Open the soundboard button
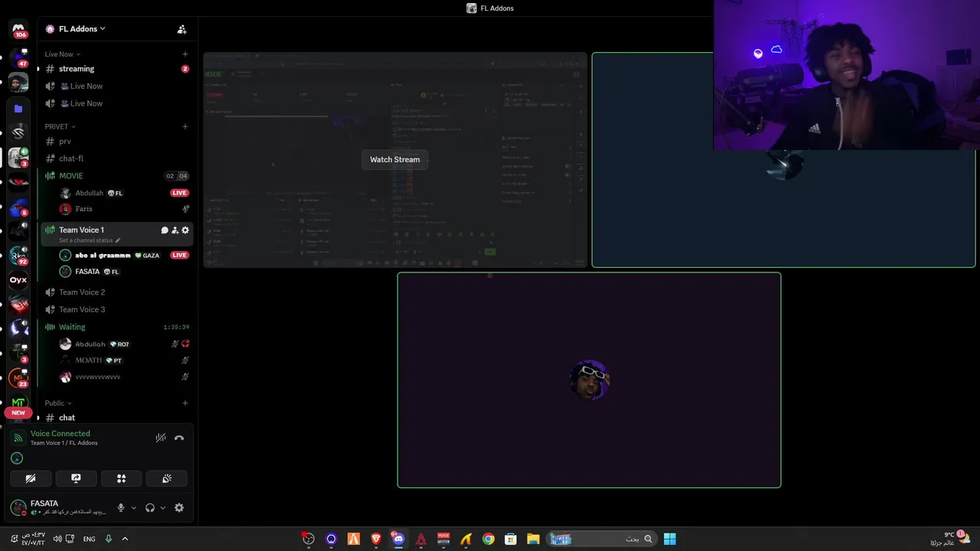980x551 pixels. [167, 479]
